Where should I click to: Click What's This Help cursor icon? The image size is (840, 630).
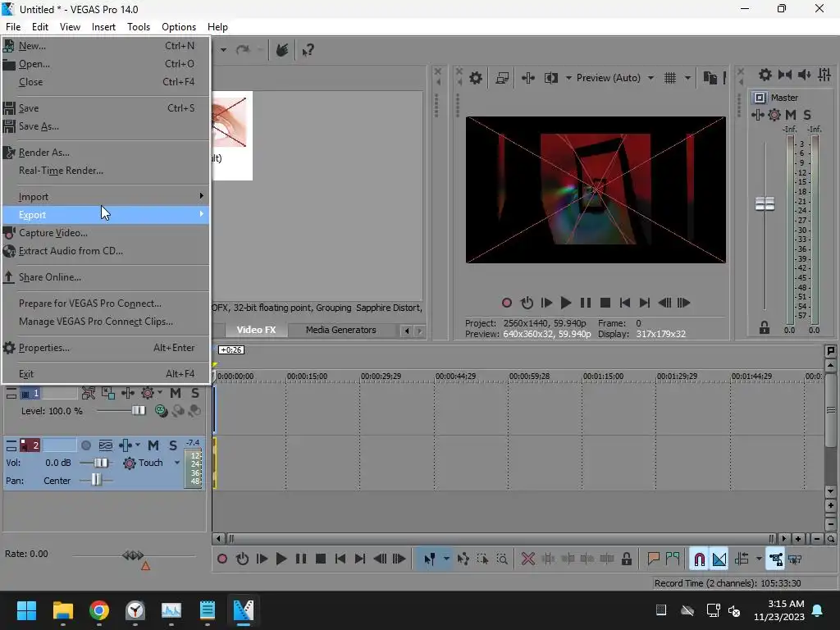pos(308,50)
